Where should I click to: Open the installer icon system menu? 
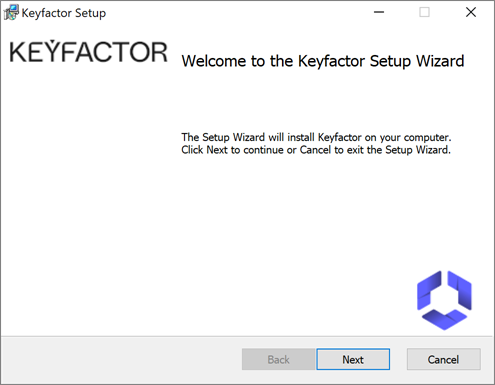(x=11, y=13)
